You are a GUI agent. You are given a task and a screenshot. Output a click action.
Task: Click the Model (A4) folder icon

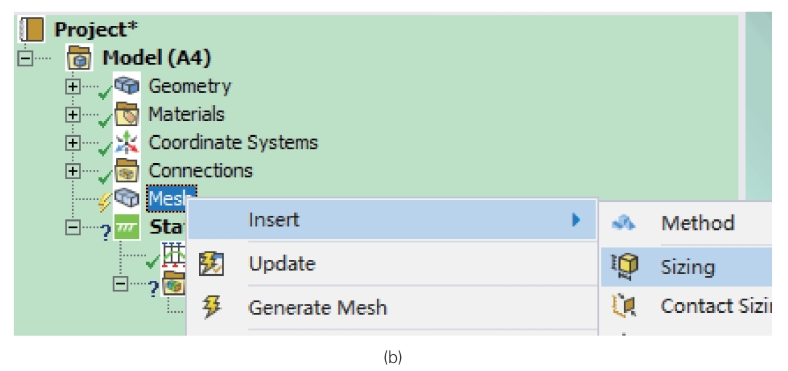point(79,58)
